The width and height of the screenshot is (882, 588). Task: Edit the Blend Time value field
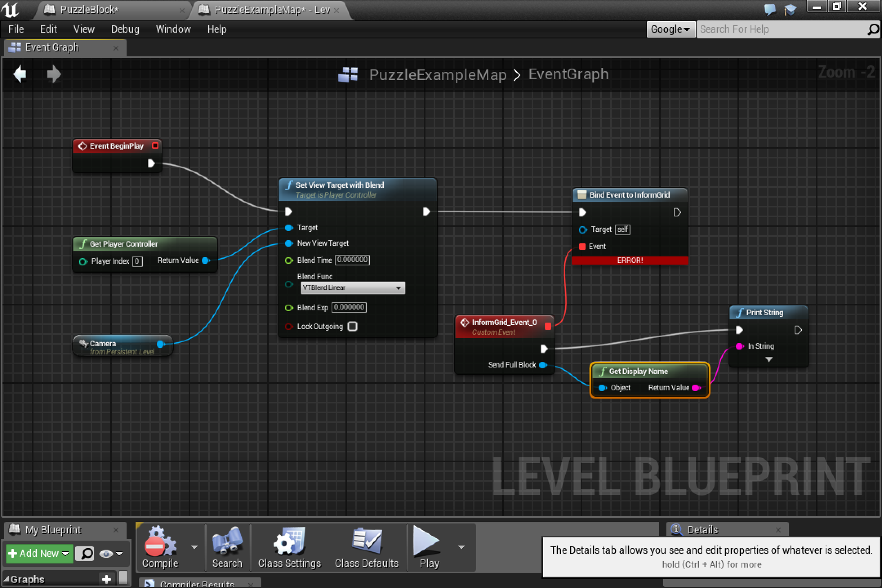click(x=352, y=260)
